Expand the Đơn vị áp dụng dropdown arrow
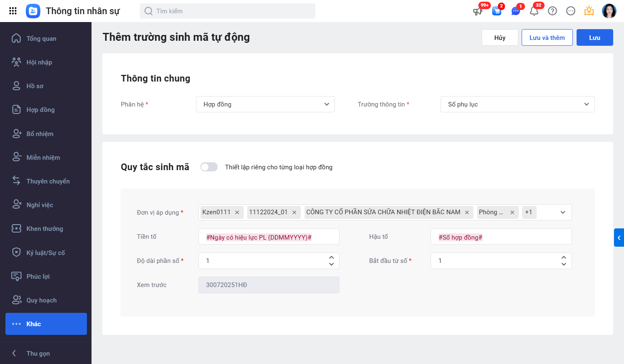 coord(563,212)
